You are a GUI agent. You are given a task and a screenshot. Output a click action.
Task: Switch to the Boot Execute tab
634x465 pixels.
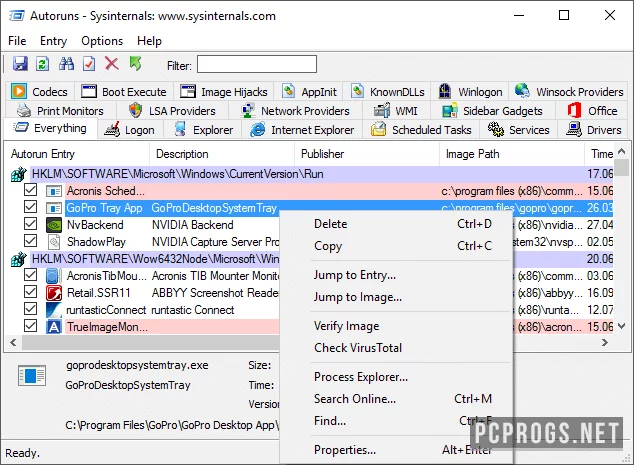point(124,92)
